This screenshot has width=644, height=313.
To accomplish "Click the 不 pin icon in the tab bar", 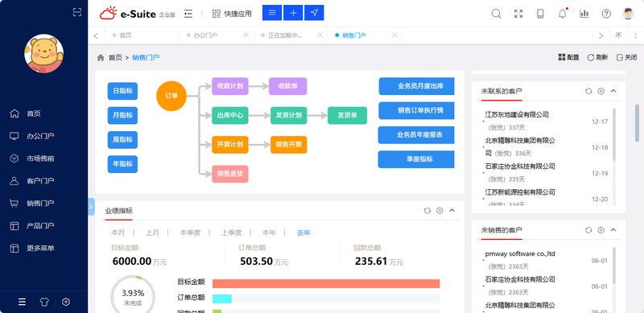I will tap(618, 35).
